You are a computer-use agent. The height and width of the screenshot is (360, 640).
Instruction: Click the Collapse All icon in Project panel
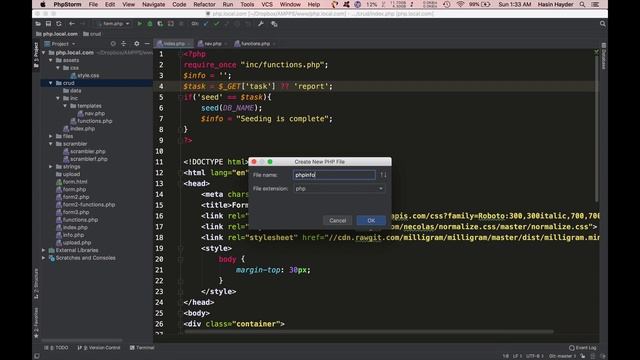click(124, 44)
